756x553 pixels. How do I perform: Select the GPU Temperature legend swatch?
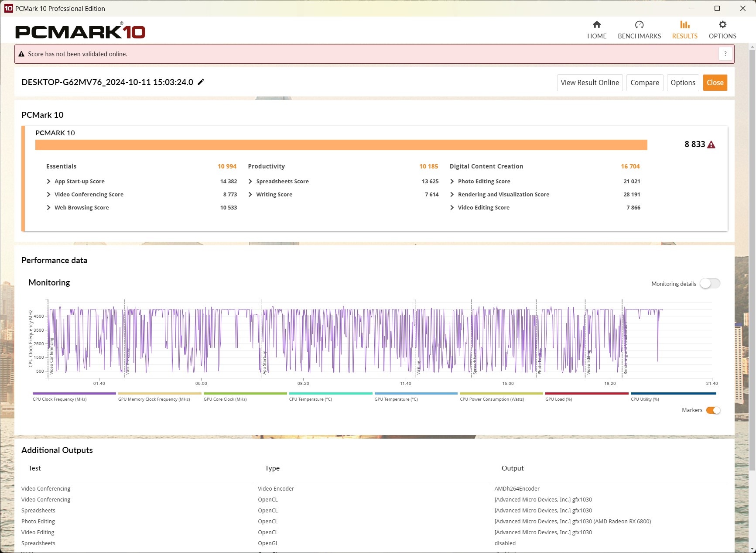416,393
